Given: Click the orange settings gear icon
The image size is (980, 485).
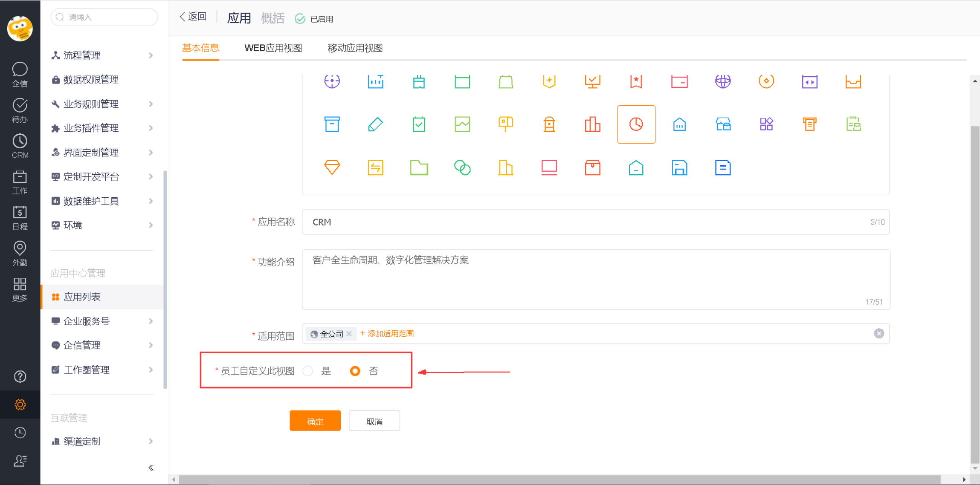Looking at the screenshot, I should tap(20, 405).
